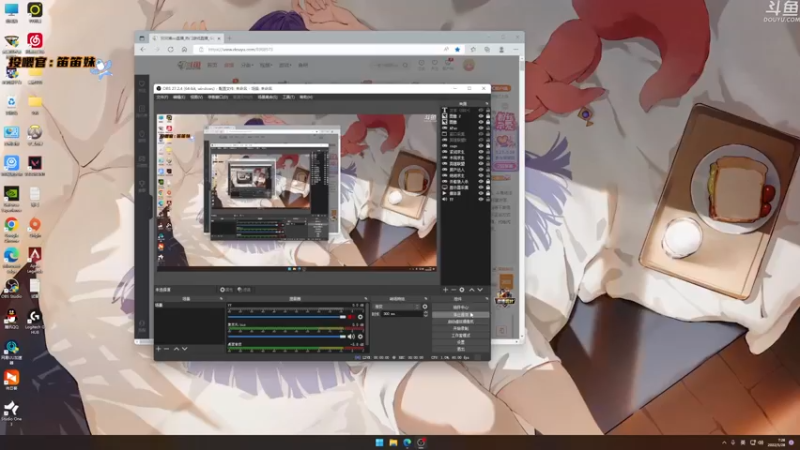Image resolution: width=800 pixels, height=450 pixels.
Task: Open settings gear for first mixer track
Action: [x=360, y=317]
